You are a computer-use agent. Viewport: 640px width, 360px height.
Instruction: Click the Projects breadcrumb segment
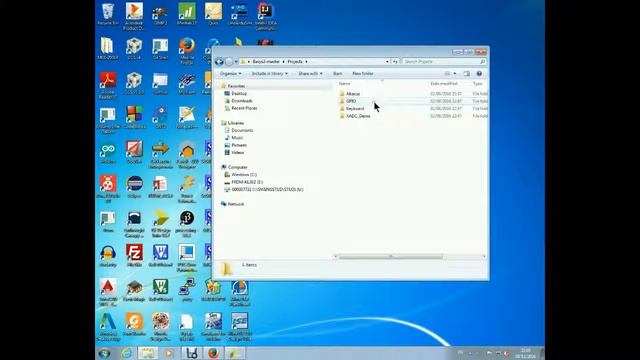[295, 62]
